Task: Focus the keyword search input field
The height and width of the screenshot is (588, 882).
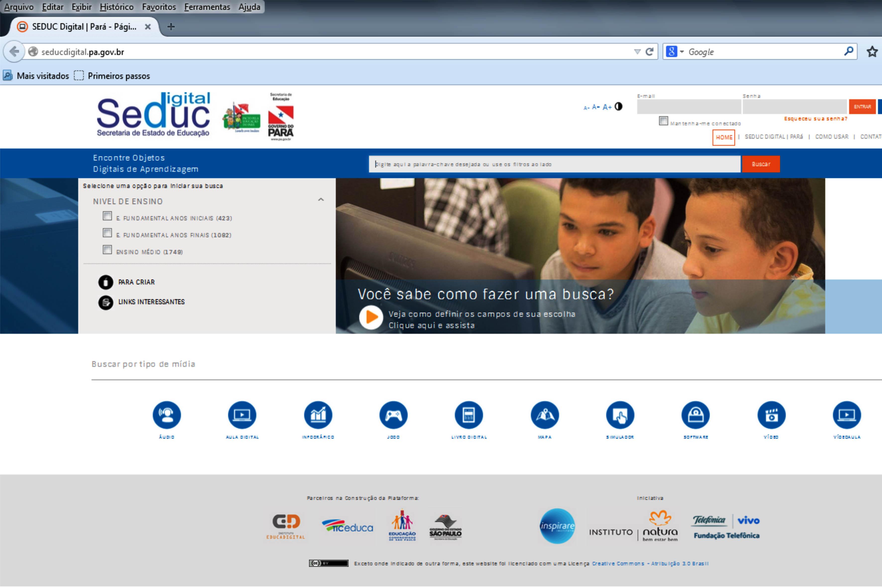Action: [555, 164]
